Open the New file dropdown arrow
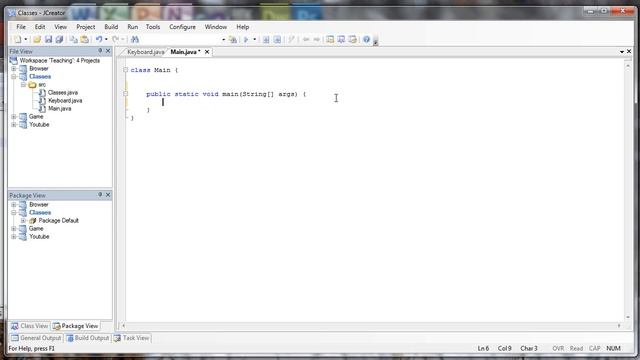The height and width of the screenshot is (360, 640). pos(26,39)
